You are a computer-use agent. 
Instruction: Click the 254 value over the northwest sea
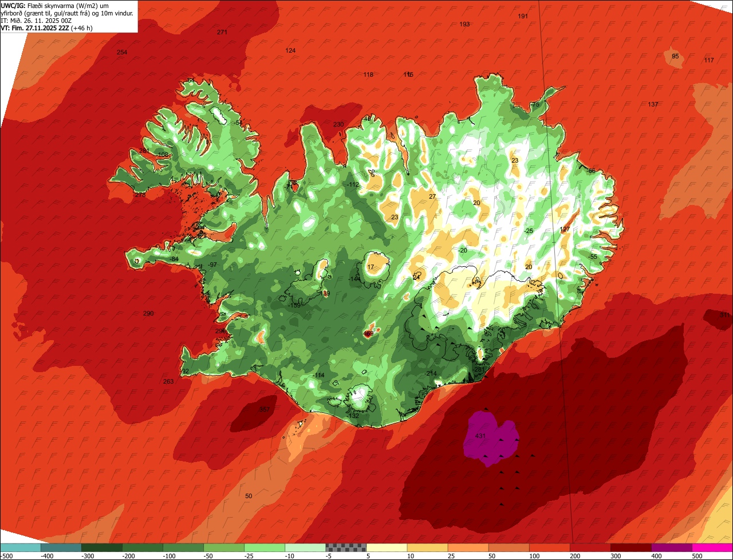pyautogui.click(x=122, y=52)
